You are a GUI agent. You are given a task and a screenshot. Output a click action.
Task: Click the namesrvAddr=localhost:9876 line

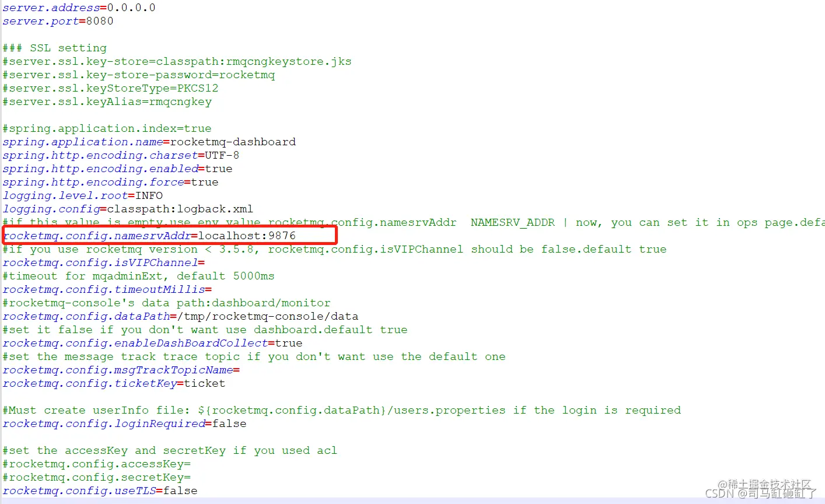149,236
